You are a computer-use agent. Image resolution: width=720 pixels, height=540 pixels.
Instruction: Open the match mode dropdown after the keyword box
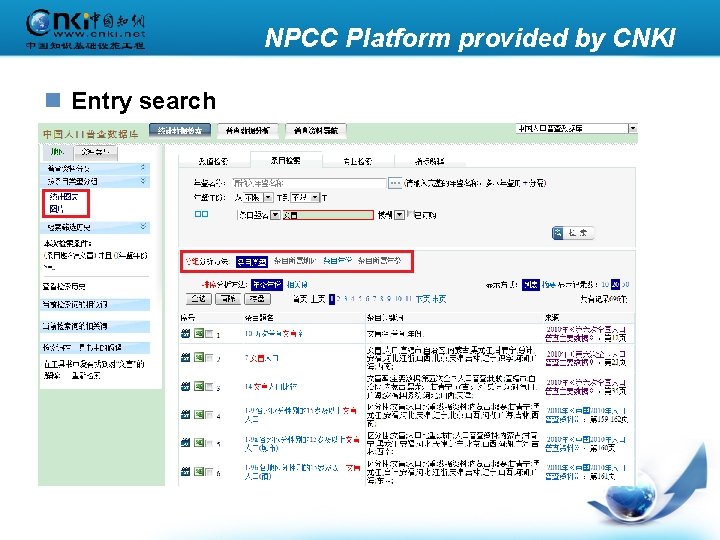(399, 214)
